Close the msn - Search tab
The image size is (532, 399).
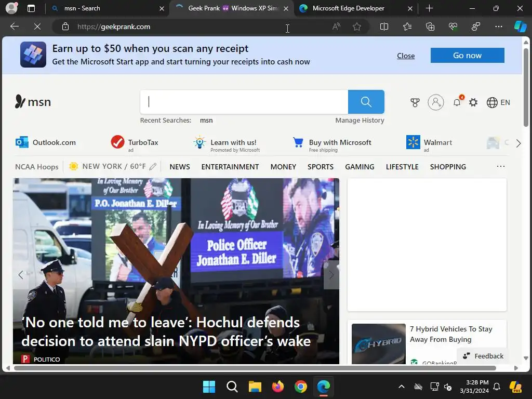162,8
